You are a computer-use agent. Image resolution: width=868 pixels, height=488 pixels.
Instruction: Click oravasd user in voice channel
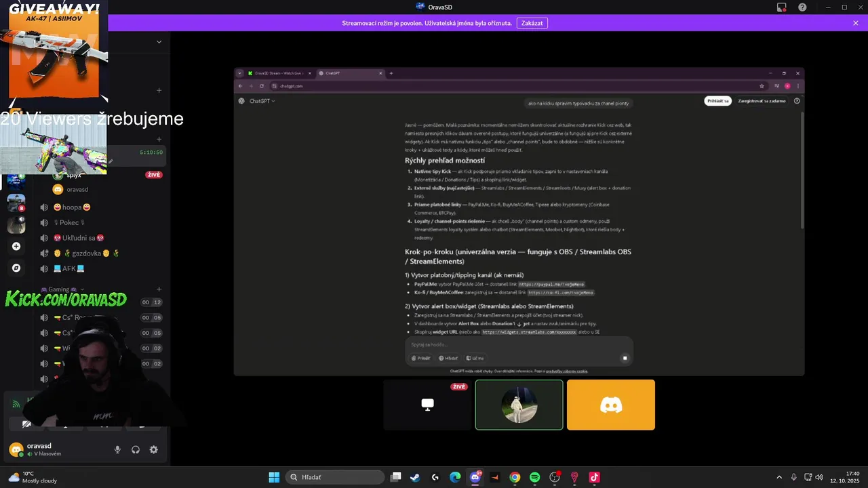[71, 190]
